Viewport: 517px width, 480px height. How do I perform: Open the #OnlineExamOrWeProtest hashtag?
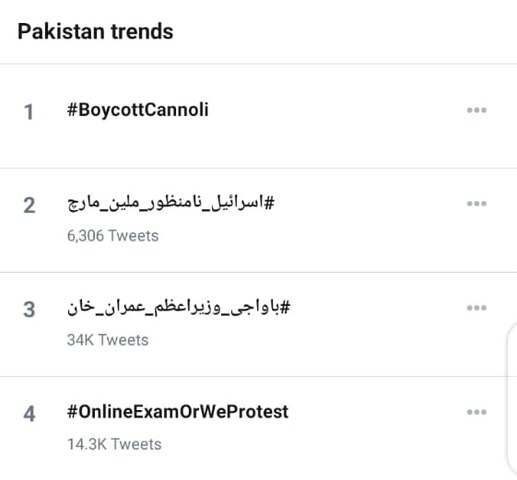178,412
